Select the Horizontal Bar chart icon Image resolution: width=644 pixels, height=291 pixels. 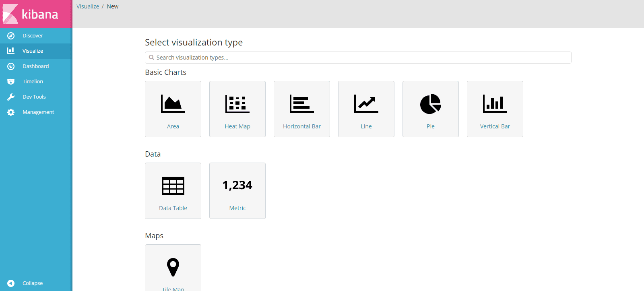302,103
